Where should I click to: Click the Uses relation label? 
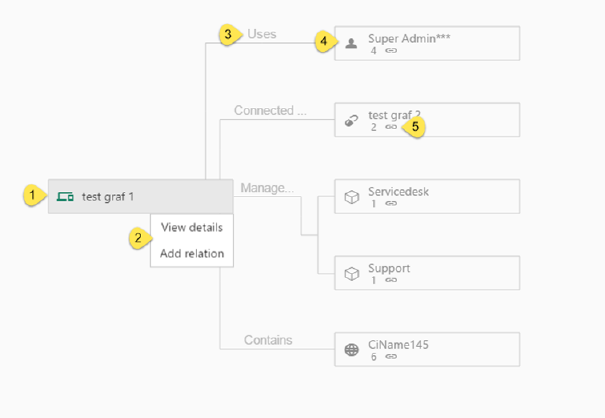[x=262, y=34]
